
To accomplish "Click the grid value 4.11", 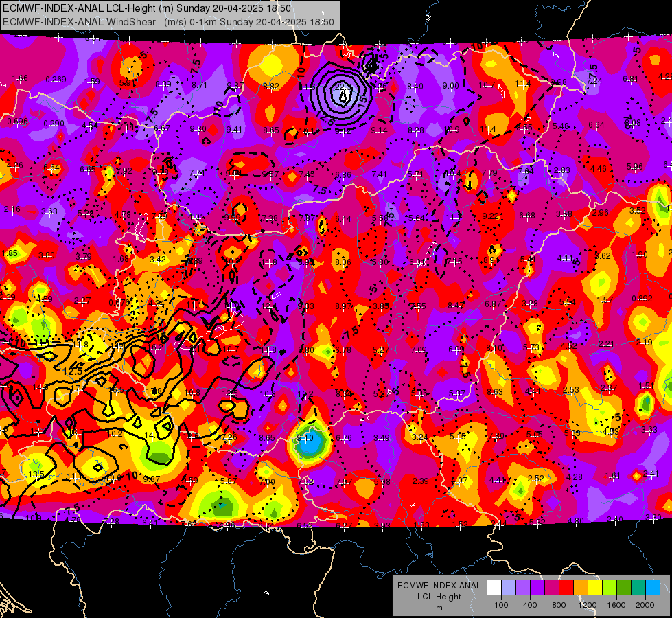I will [565, 257].
